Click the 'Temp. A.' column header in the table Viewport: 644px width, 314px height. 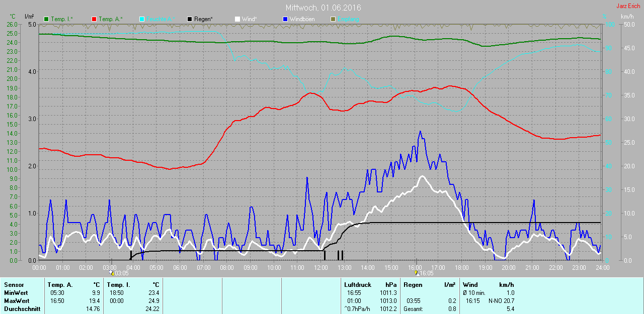pyautogui.click(x=60, y=285)
